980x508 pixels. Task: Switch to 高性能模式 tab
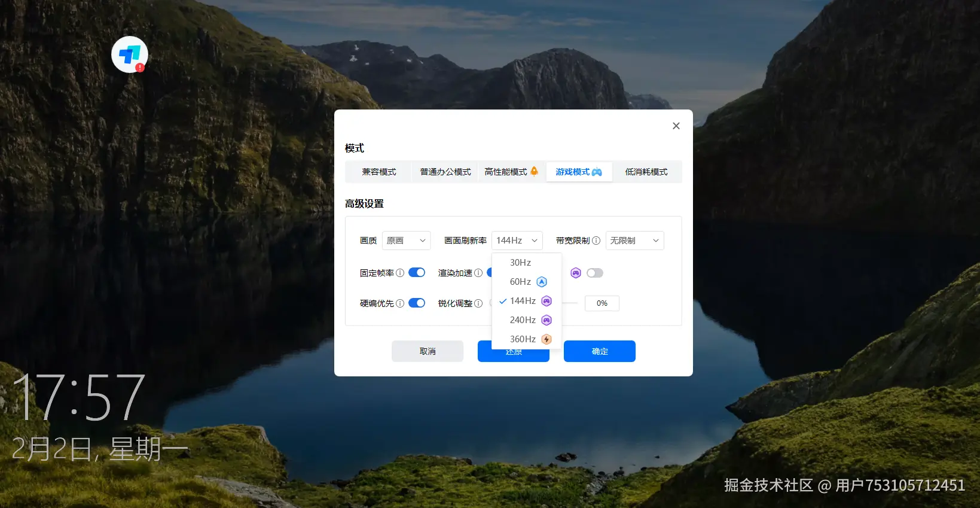(x=511, y=172)
